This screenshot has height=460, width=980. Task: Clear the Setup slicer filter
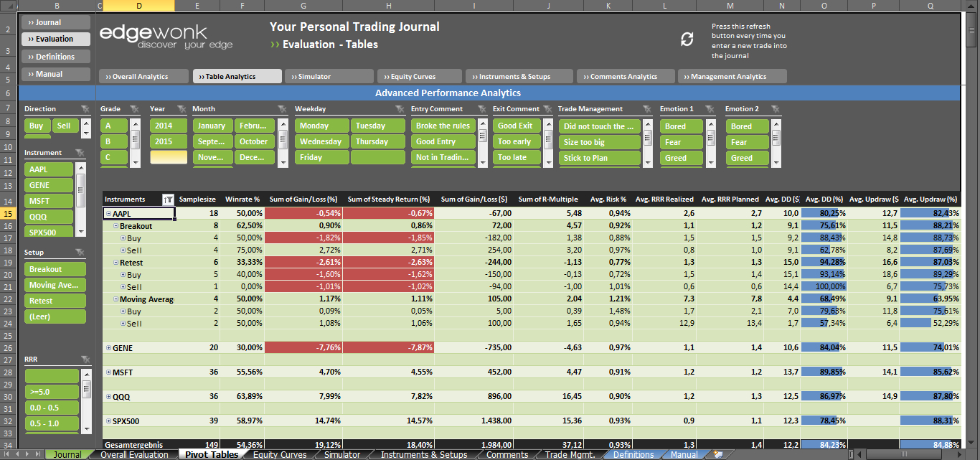(x=80, y=253)
